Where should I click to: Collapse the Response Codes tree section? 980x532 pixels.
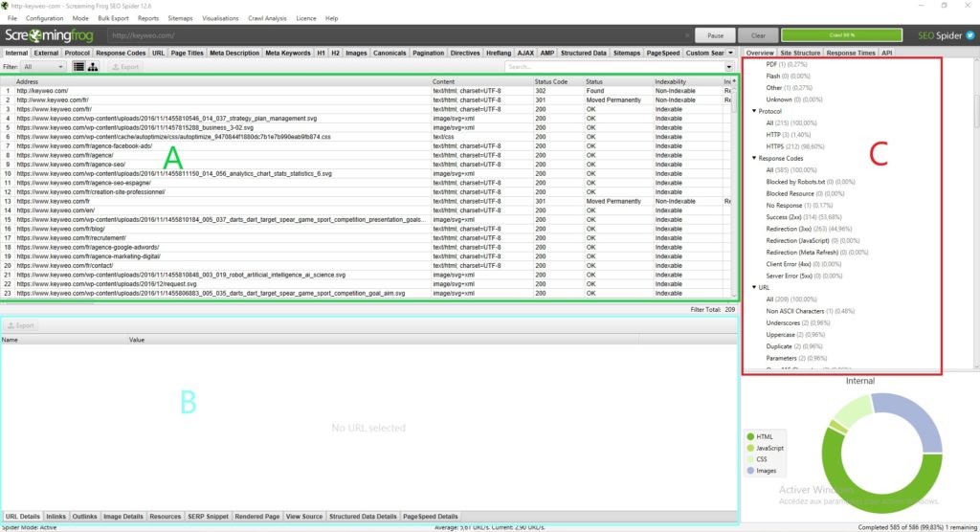click(x=754, y=158)
